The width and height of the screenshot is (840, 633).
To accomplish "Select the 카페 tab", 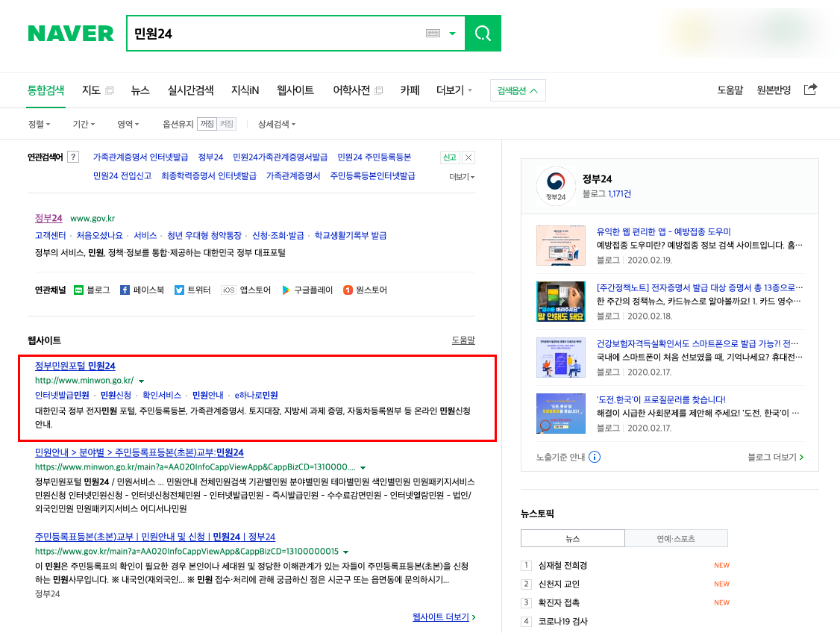I will click(410, 90).
